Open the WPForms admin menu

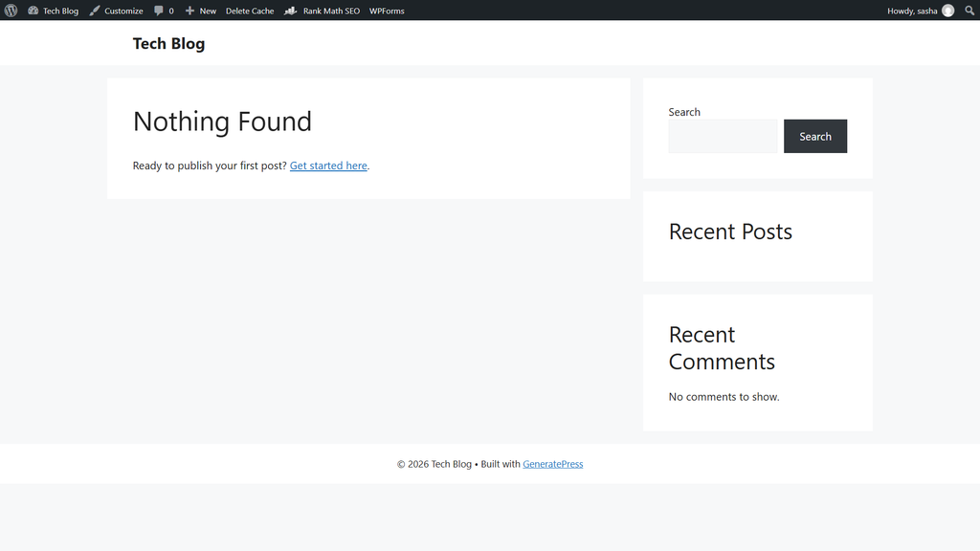click(387, 11)
